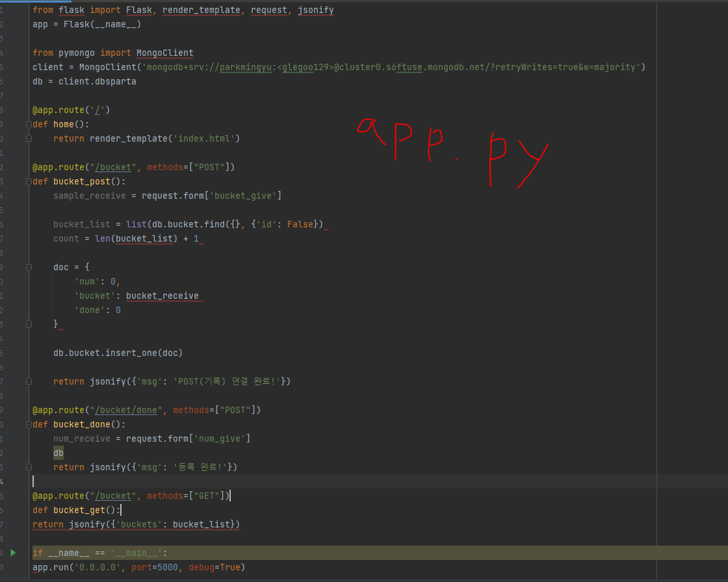Click the 'num' dictionary key
The width and height of the screenshot is (728, 582).
click(87, 282)
